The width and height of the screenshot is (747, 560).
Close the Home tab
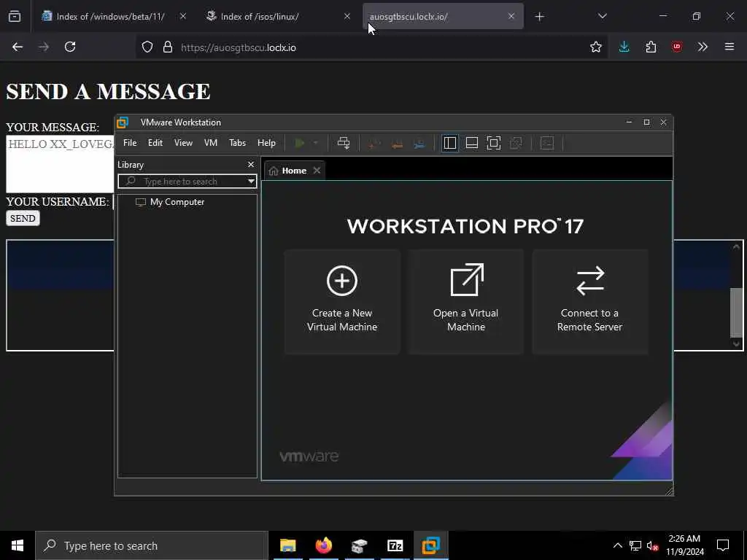pos(317,171)
